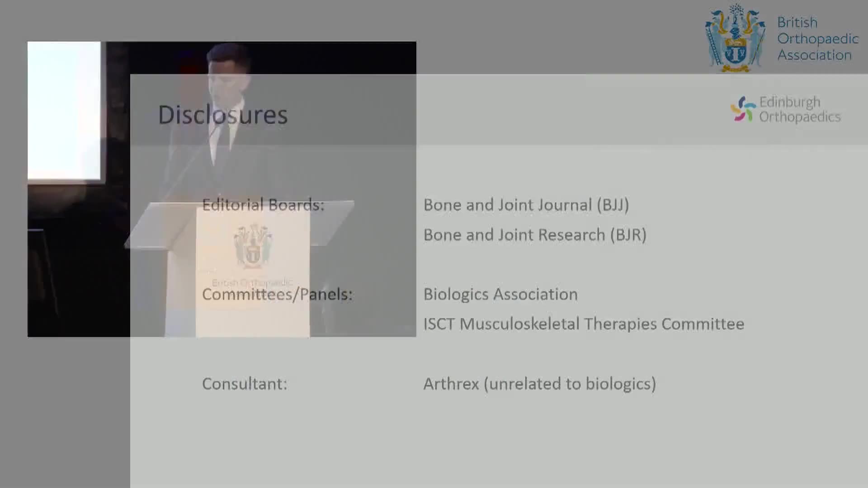Image resolution: width=868 pixels, height=488 pixels.
Task: Click Arthrex (unrelated to biologics) text
Action: (539, 384)
